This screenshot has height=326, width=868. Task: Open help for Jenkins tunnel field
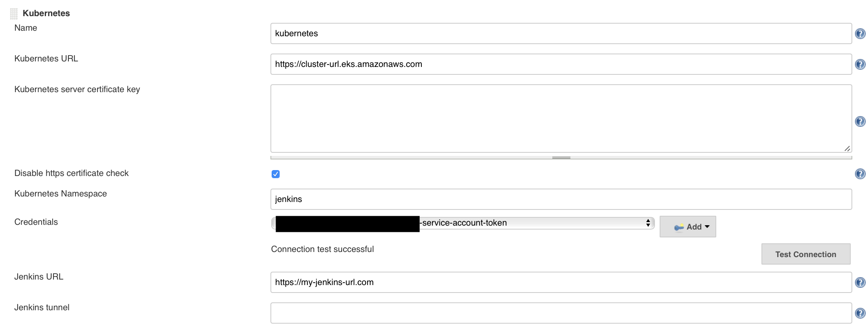[x=860, y=313]
